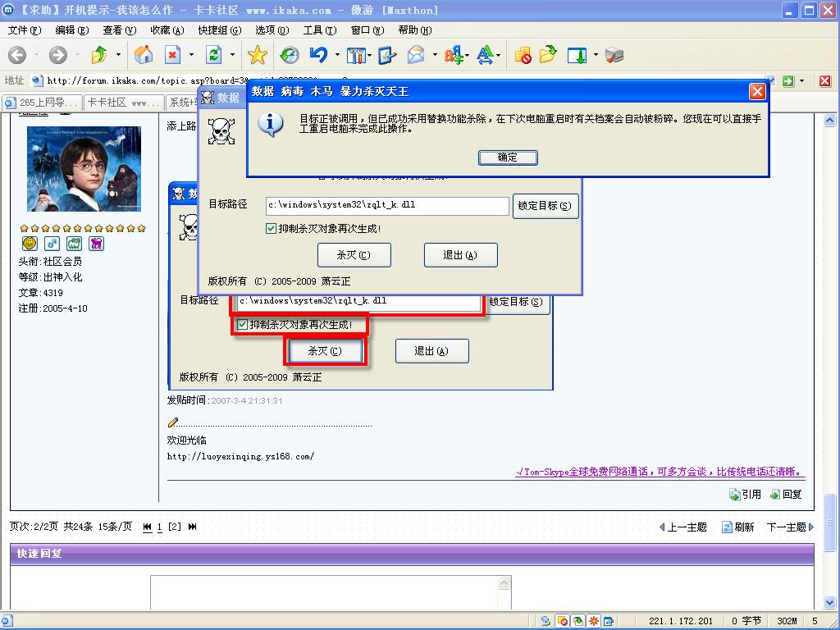
Task: Click 退出(A) beside the 杀灭 button
Action: (461, 255)
